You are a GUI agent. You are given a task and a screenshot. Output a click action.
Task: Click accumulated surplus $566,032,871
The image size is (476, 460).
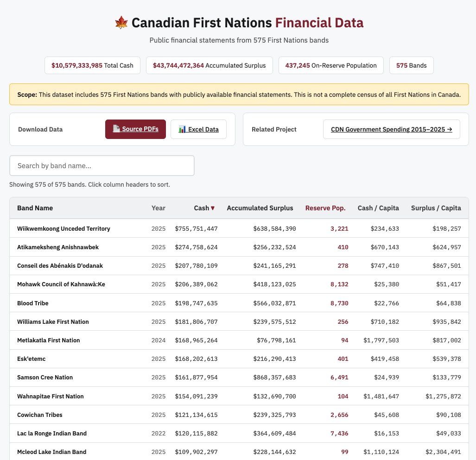coord(274,303)
